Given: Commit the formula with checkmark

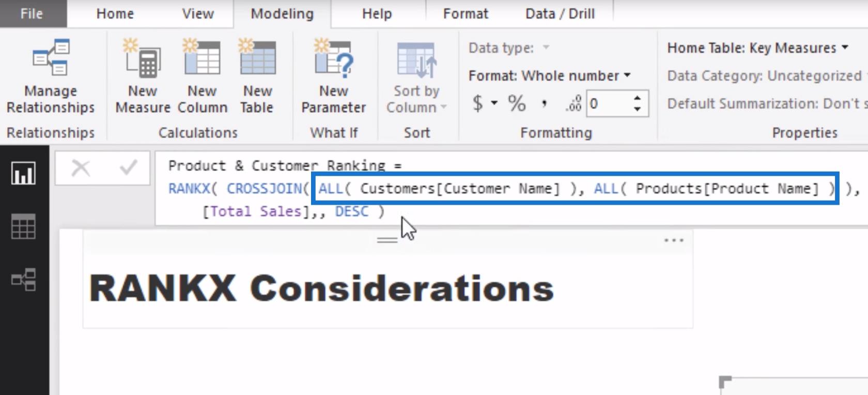Looking at the screenshot, I should tap(128, 168).
